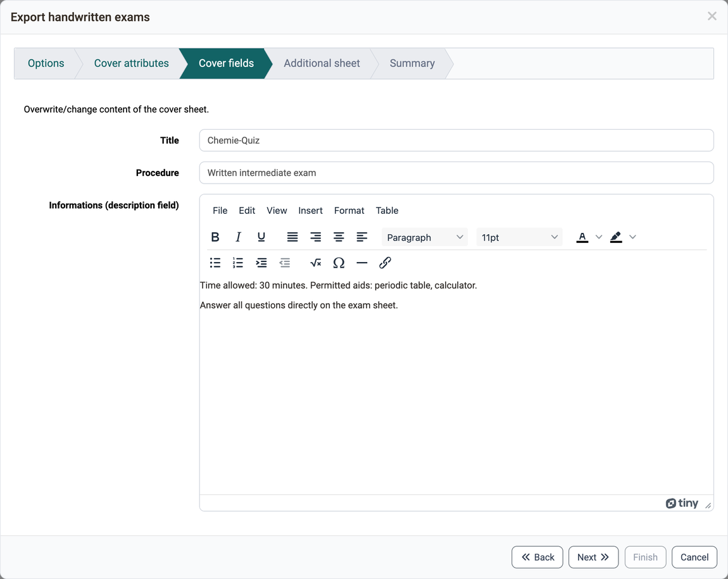728x579 pixels.
Task: Place cursor in 'Answer all questions' line
Action: coord(299,305)
